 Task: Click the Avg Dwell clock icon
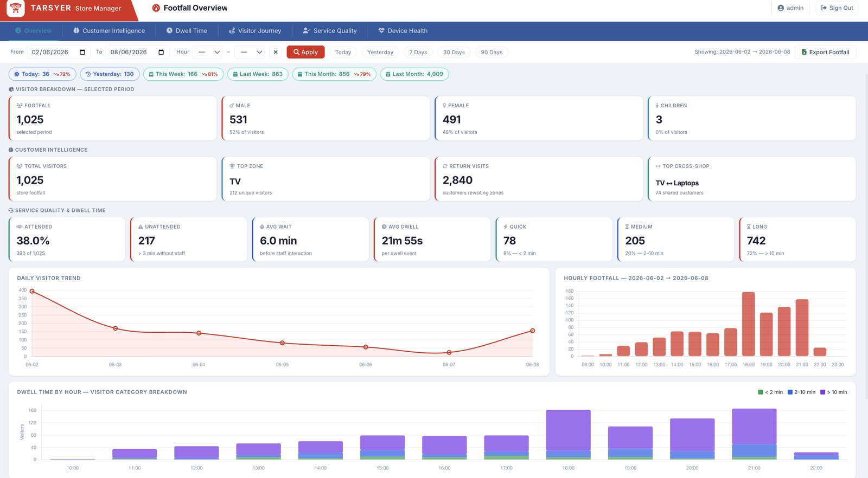click(384, 227)
